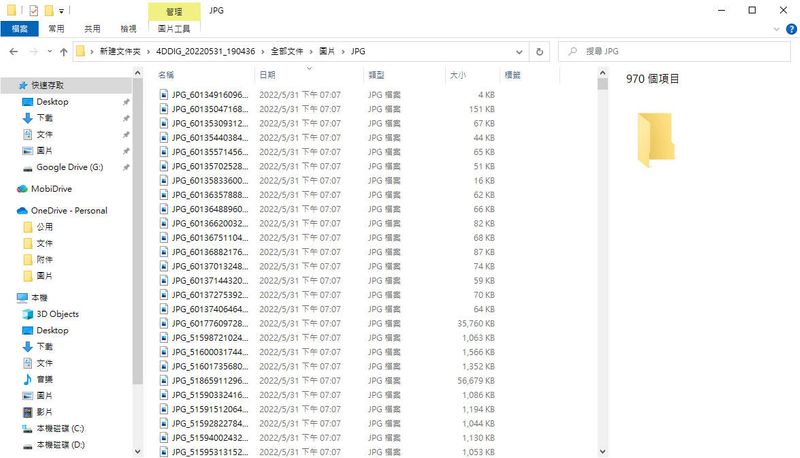This screenshot has height=458, width=800.
Task: Sort files by the 名稱 column header
Action: pyautogui.click(x=204, y=75)
